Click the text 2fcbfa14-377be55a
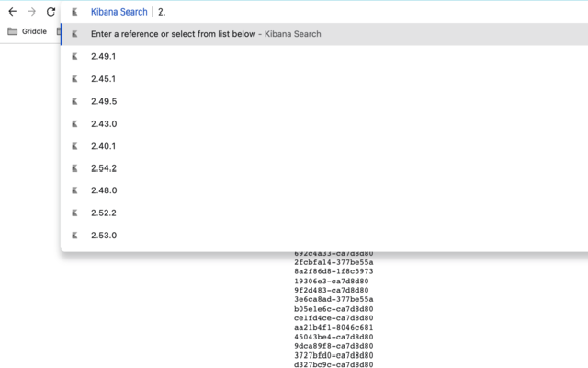The image size is (588, 368). pos(334,262)
